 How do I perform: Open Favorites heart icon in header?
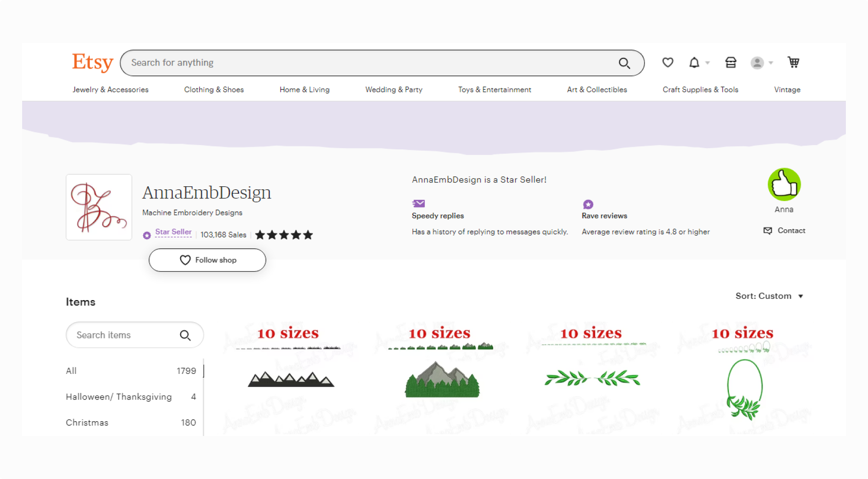point(667,63)
